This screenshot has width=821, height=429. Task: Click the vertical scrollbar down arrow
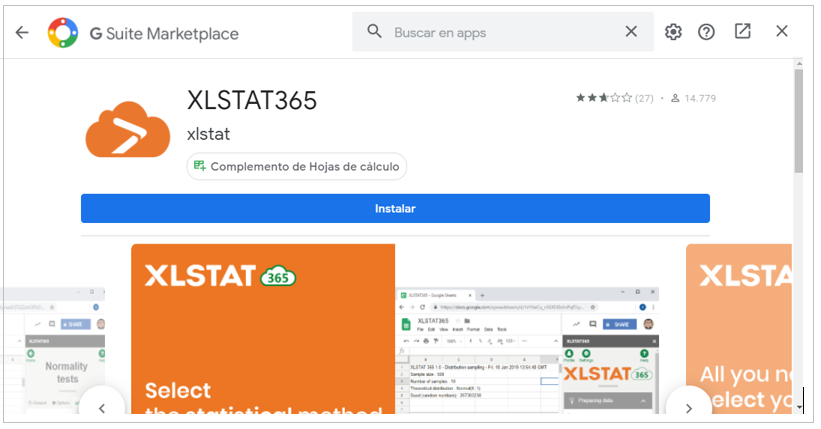tap(800, 407)
